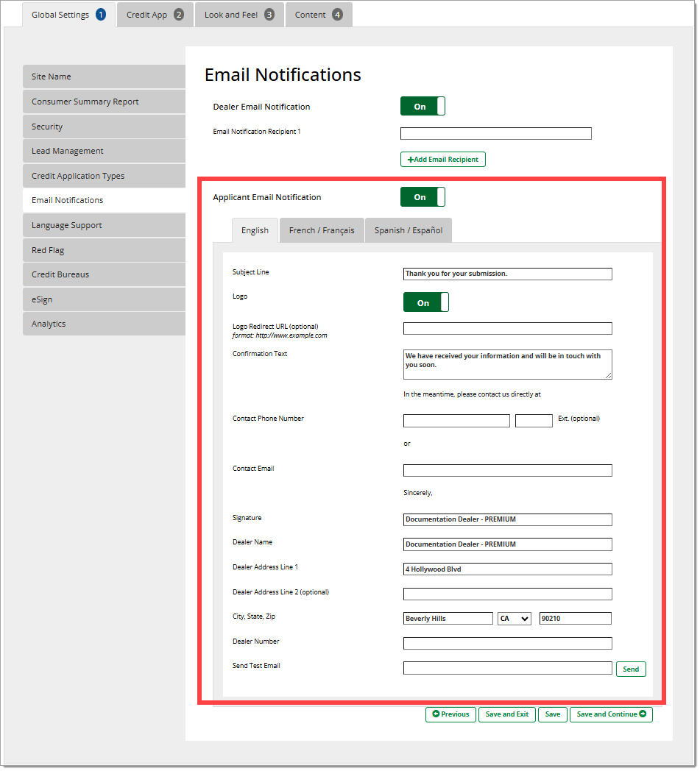Viewport: 700px width, 771px height.
Task: Toggle the Applicant Email Notification switch
Action: (x=423, y=197)
